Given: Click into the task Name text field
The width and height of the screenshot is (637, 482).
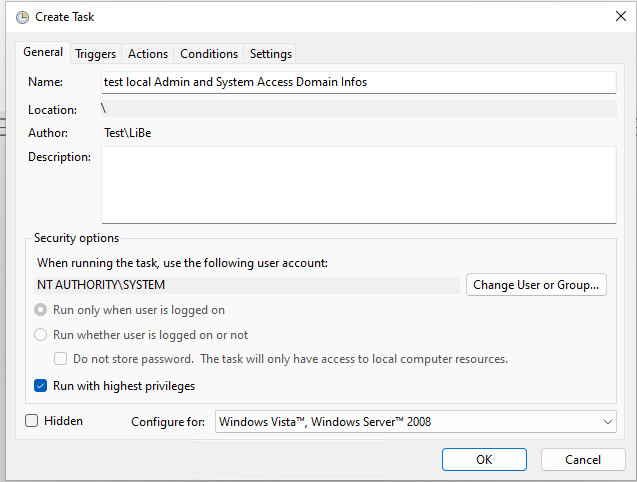Looking at the screenshot, I should point(358,82).
